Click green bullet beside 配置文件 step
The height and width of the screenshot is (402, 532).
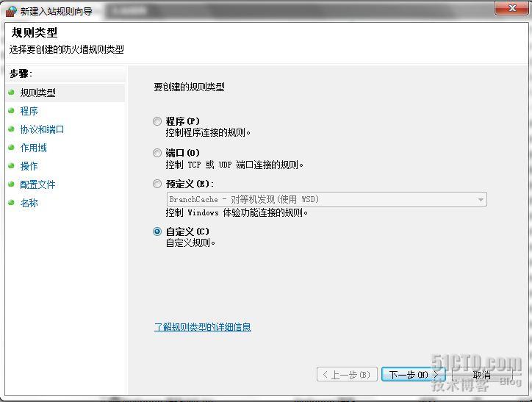[x=11, y=184]
